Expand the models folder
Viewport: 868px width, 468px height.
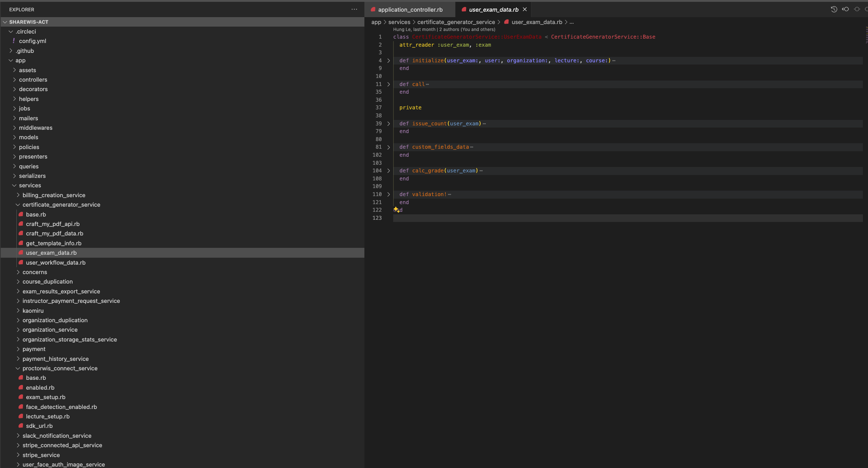click(x=182, y=137)
